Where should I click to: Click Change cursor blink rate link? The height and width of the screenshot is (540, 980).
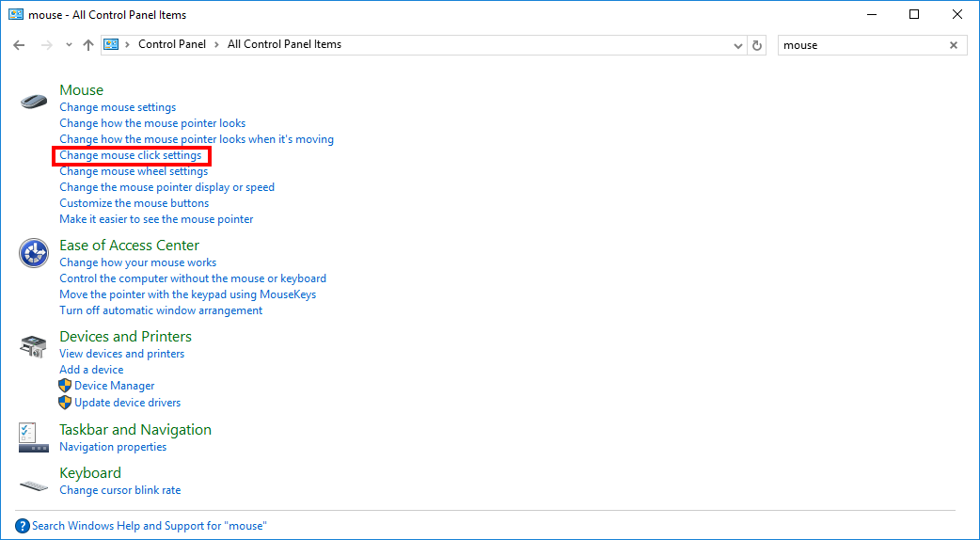pyautogui.click(x=119, y=490)
